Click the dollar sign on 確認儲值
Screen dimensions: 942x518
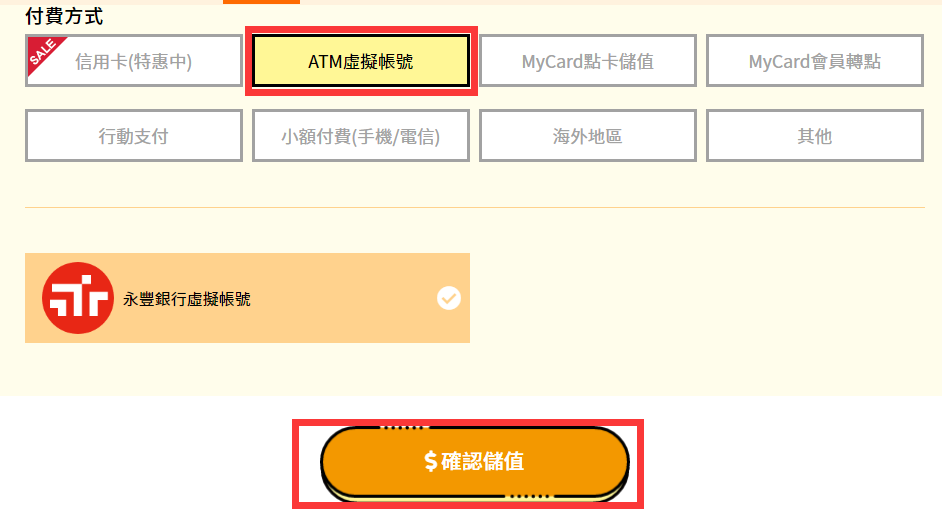point(430,462)
